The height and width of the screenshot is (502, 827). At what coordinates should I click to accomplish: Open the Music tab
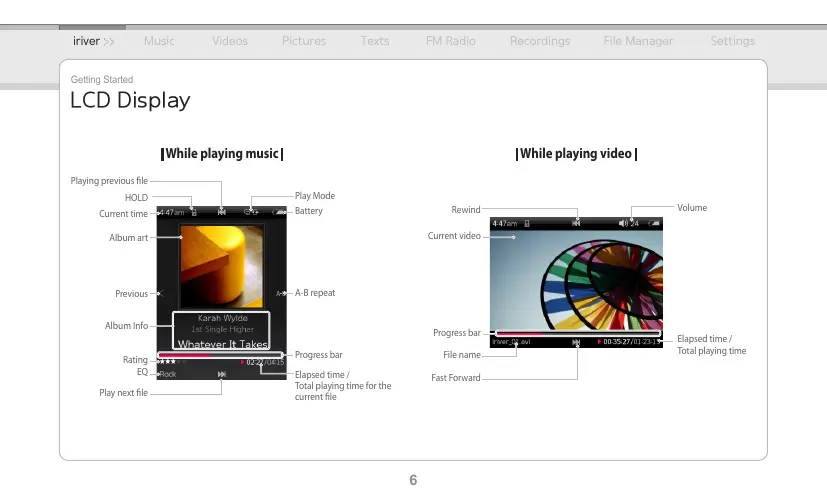coord(159,41)
